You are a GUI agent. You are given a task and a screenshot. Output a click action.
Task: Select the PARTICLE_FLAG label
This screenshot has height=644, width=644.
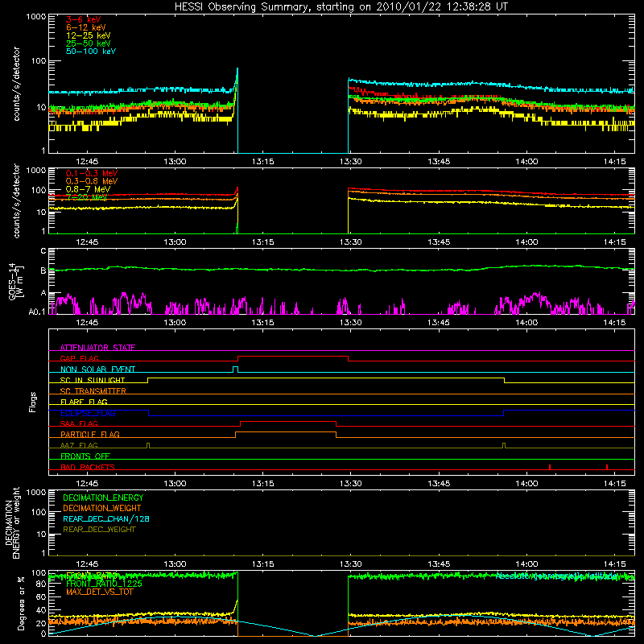(90, 434)
